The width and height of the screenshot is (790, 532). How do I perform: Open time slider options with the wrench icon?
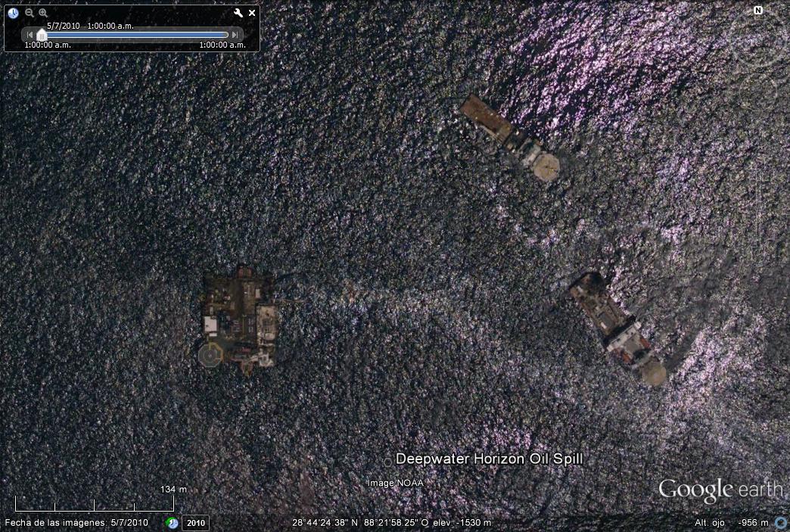click(x=238, y=13)
